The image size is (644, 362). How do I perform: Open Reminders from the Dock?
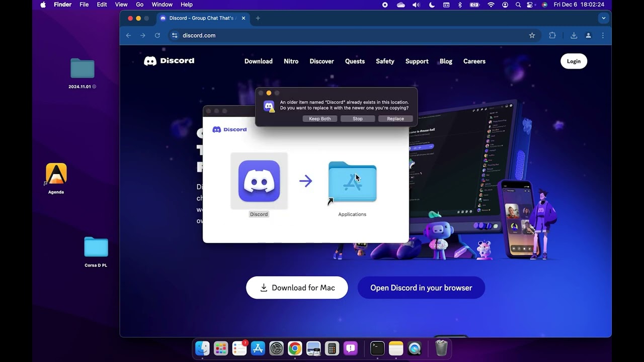[x=239, y=348]
